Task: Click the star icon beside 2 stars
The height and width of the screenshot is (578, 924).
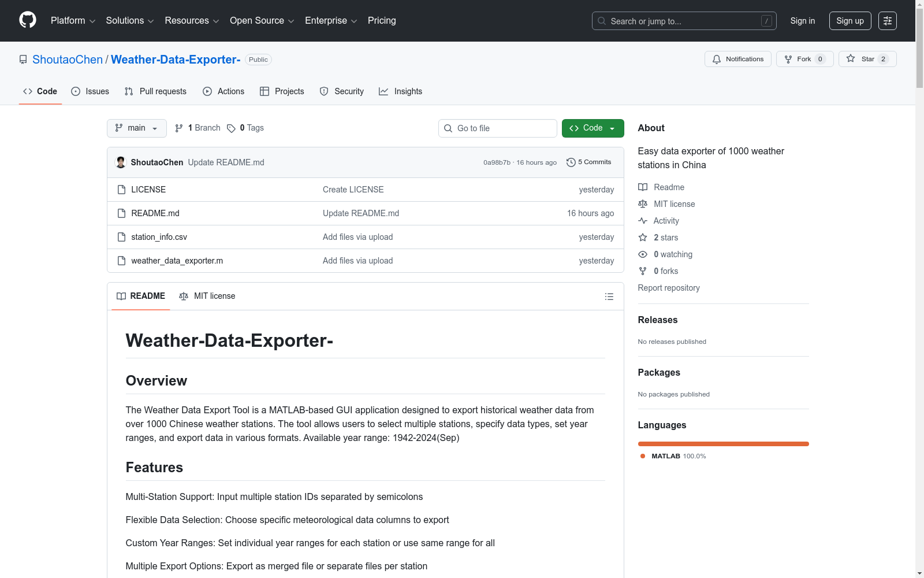Action: tap(643, 238)
